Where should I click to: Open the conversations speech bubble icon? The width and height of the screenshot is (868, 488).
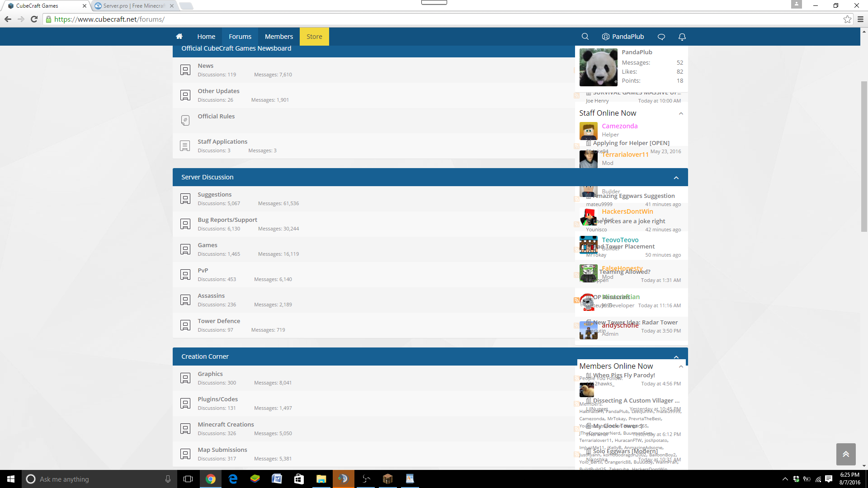[x=661, y=37]
